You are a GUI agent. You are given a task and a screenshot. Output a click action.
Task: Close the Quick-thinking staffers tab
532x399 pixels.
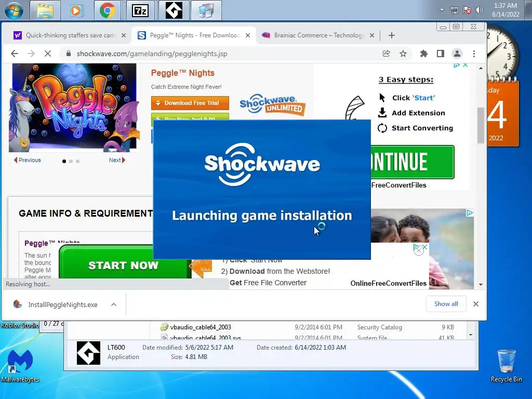[124, 35]
